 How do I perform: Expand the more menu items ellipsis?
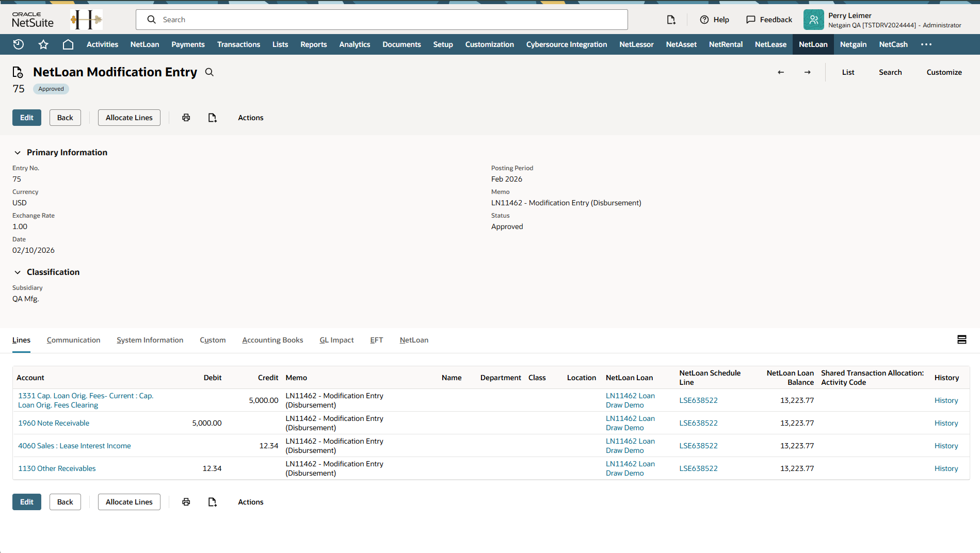pos(926,44)
